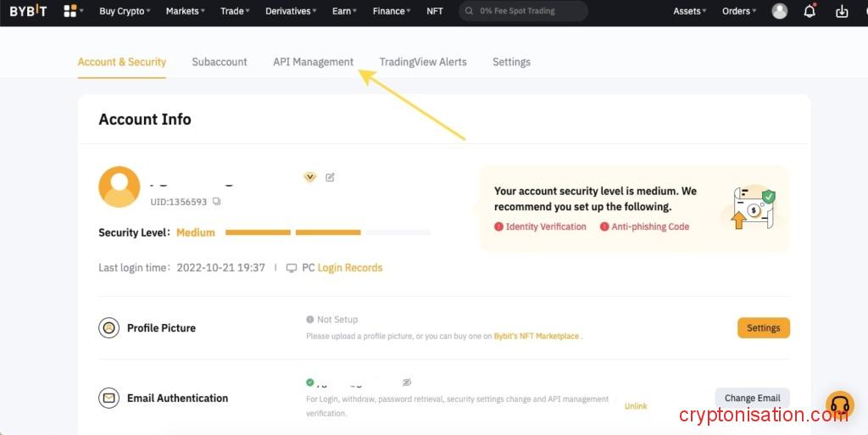Expand the Trade dropdown
The width and height of the screenshot is (868, 435).
pyautogui.click(x=236, y=11)
